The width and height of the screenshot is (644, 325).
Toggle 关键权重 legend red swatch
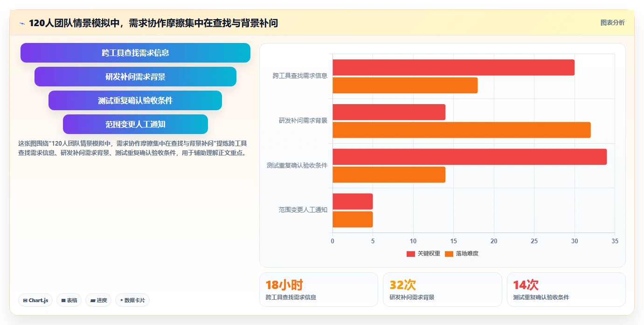tap(410, 254)
